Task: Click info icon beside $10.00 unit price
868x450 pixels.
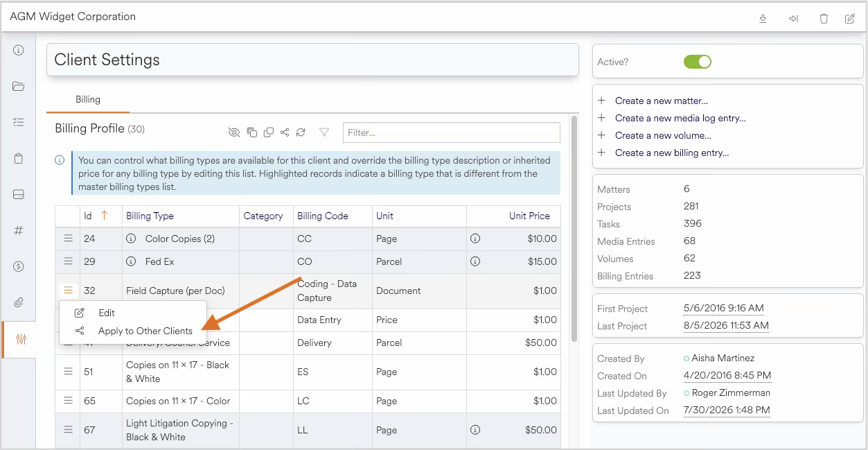Action: 475,239
